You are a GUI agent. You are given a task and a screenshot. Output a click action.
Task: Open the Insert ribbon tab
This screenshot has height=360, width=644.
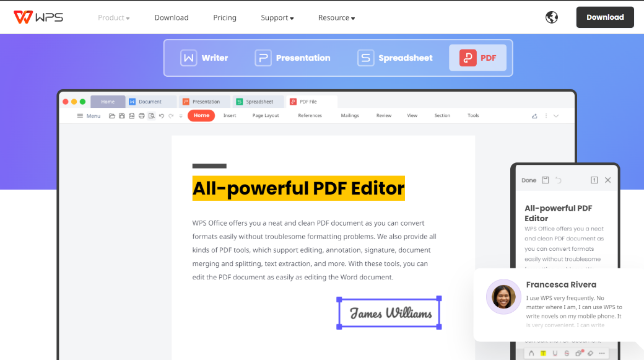(230, 115)
